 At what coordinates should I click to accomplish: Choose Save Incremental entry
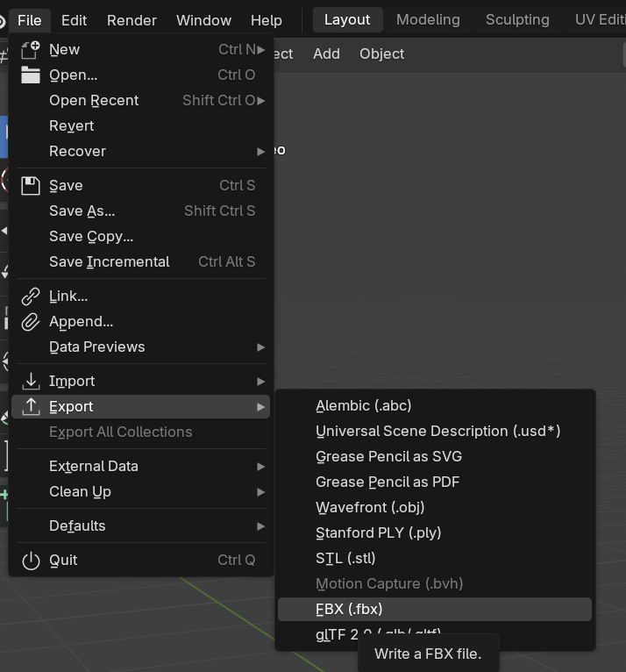pyautogui.click(x=141, y=261)
